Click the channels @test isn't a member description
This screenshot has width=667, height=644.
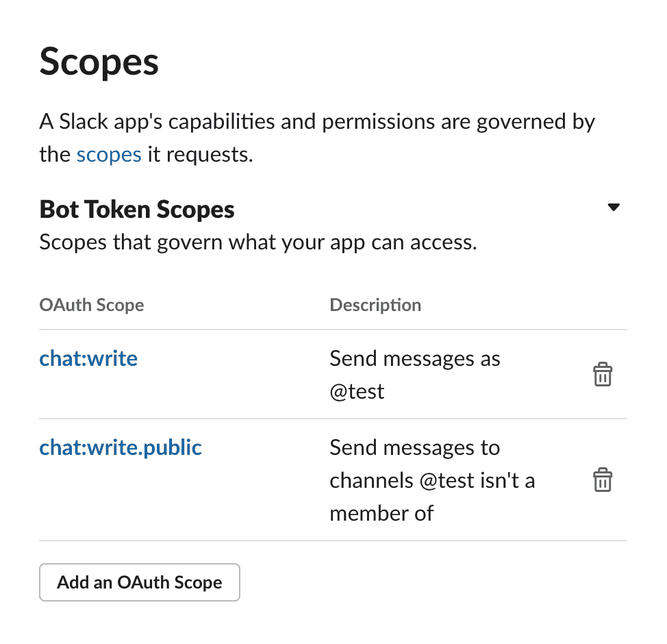432,480
